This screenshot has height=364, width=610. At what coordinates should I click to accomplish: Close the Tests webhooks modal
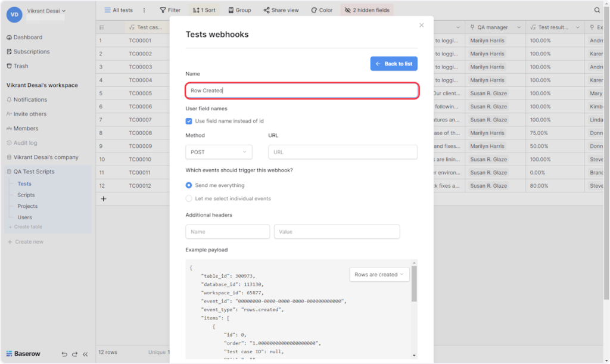(421, 25)
